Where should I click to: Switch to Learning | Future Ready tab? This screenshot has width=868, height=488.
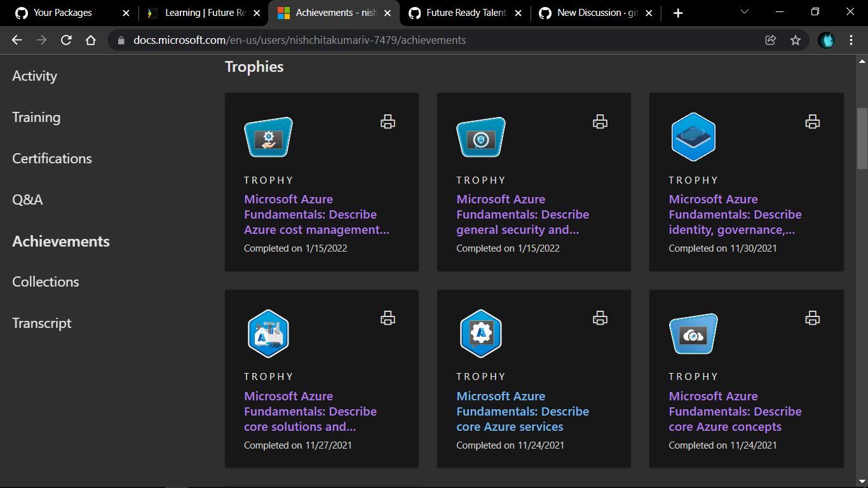pos(203,13)
